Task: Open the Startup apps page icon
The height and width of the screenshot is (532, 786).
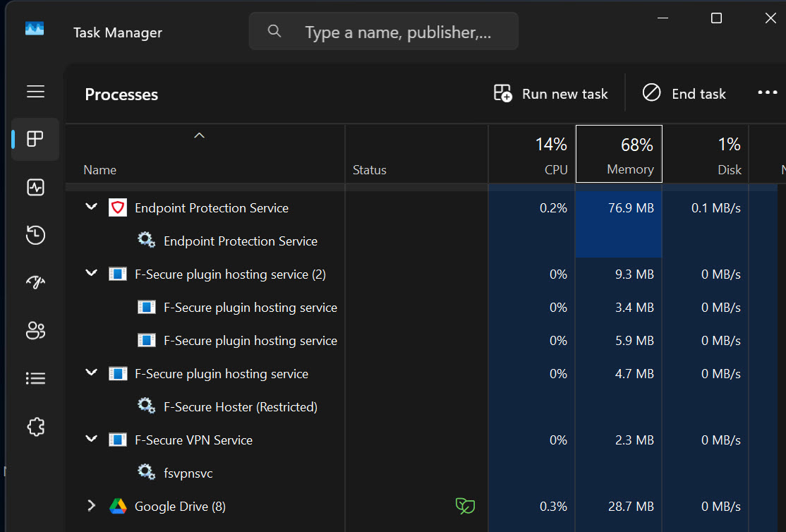Action: (x=35, y=283)
